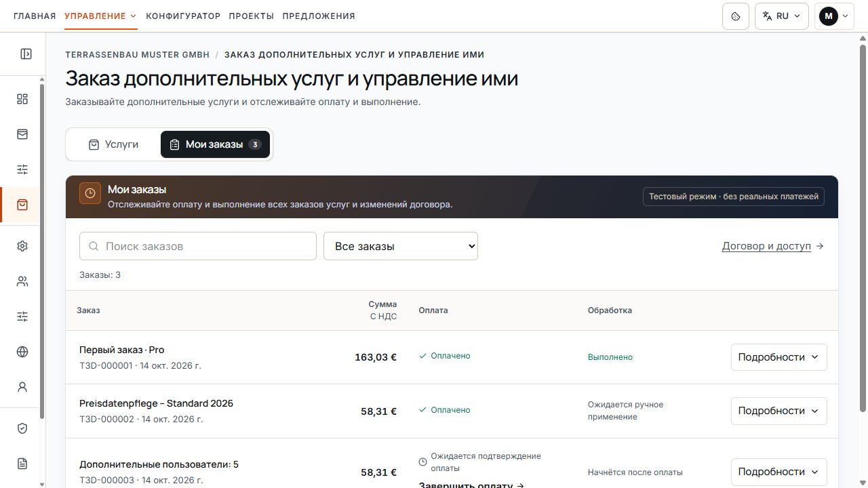Select the highlighted shopping bag sidebar icon

22,205
